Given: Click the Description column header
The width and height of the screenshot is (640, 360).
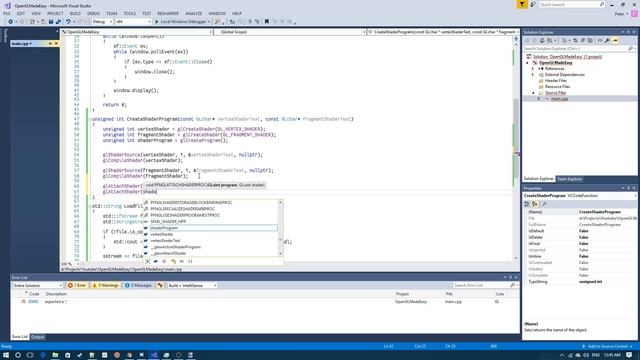Looking at the screenshot, I should pyautogui.click(x=56, y=294).
